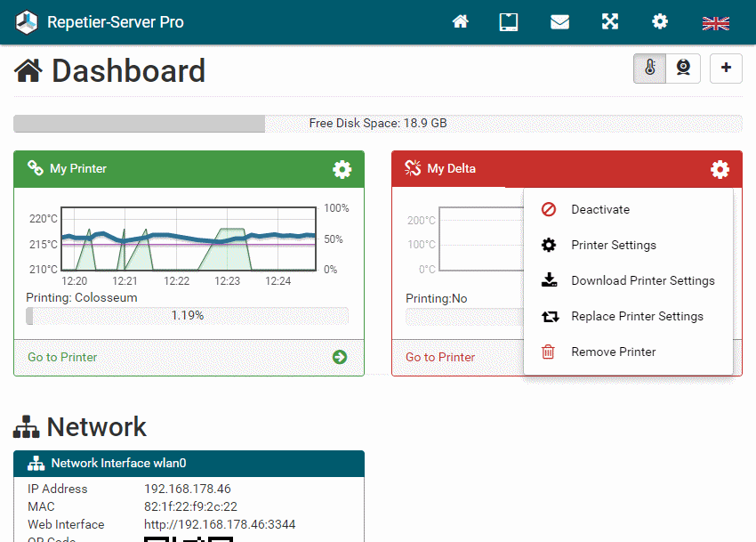Open global settings gear in the navbar
The width and height of the screenshot is (756, 542).
[660, 21]
